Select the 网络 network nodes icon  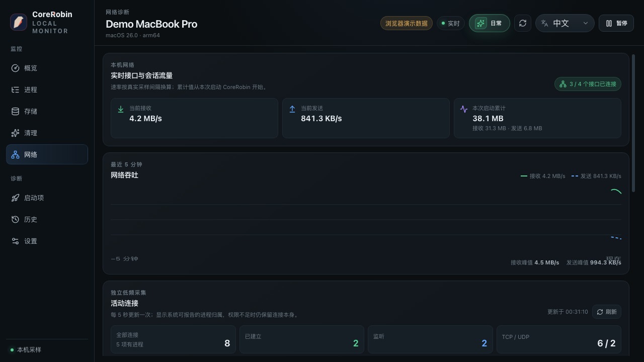pyautogui.click(x=15, y=154)
